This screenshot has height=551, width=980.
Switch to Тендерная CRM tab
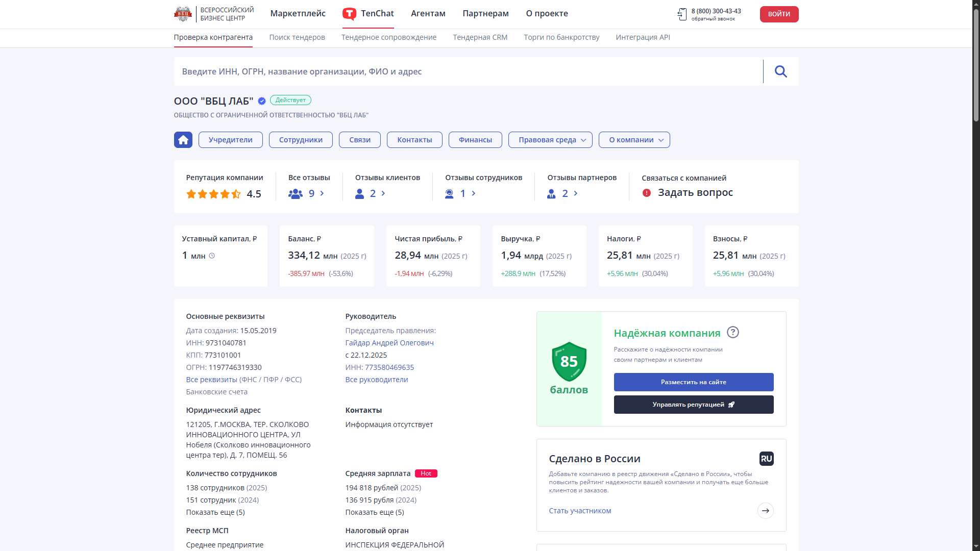(x=480, y=37)
